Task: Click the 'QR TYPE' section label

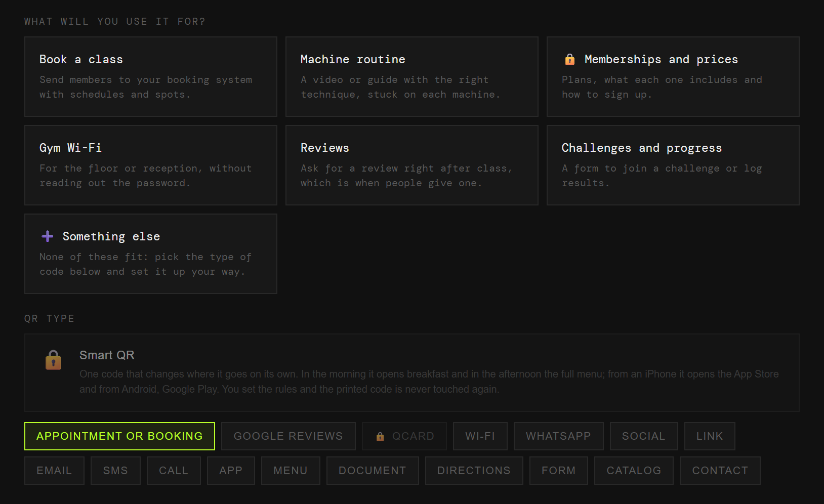Action: click(x=50, y=318)
